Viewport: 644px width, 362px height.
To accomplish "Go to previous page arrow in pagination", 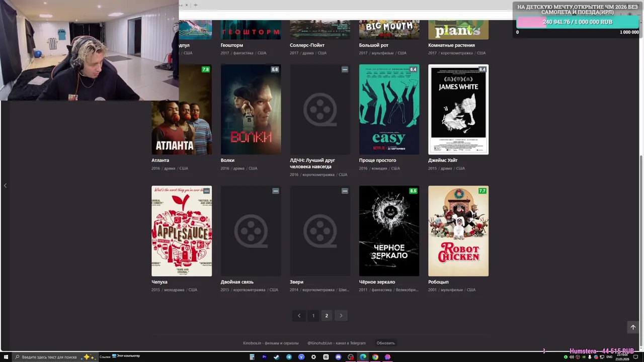I will (299, 316).
